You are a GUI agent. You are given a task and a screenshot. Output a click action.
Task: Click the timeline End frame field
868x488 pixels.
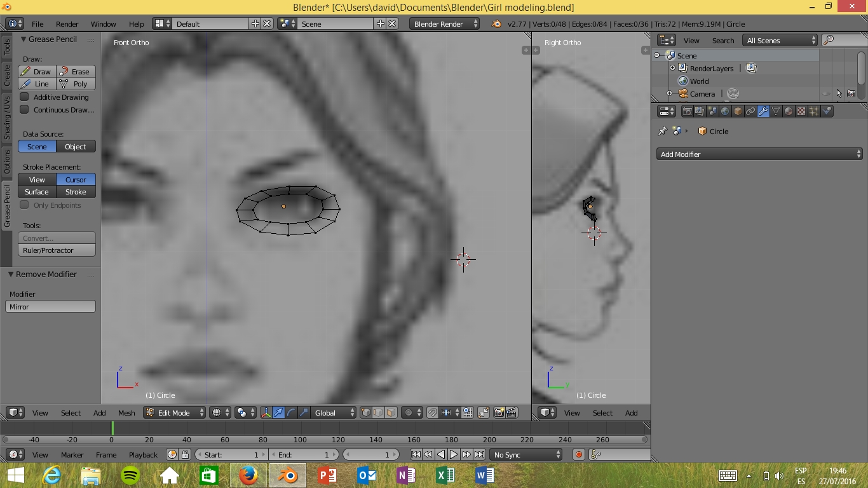303,454
